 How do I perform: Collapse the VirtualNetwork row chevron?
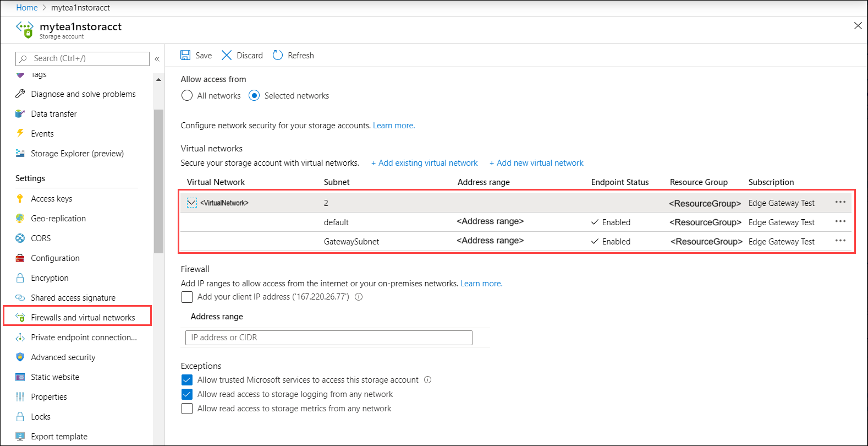pyautogui.click(x=192, y=203)
